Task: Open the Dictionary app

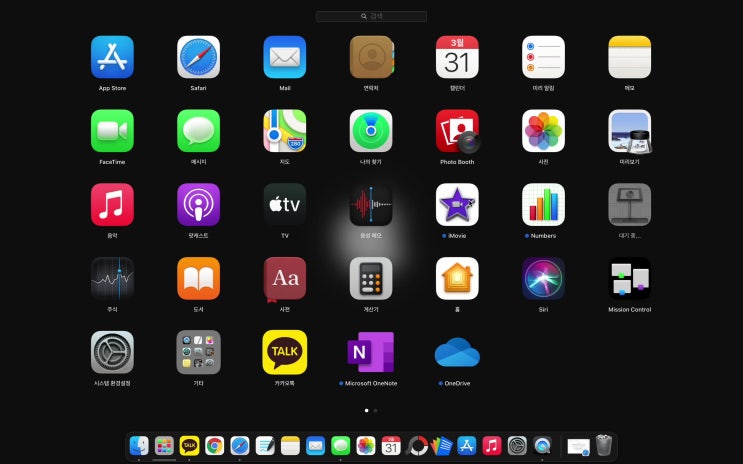Action: click(x=285, y=279)
